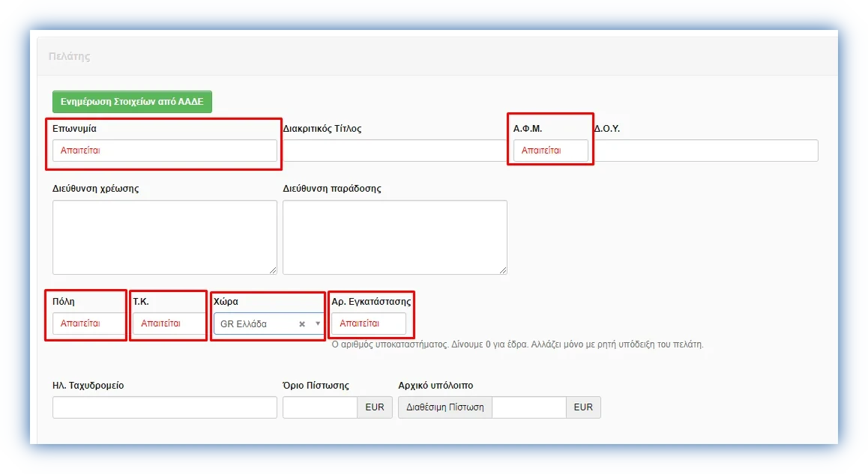Click the Όριο Πίστωσης amount field
The image size is (868, 474).
(x=319, y=407)
